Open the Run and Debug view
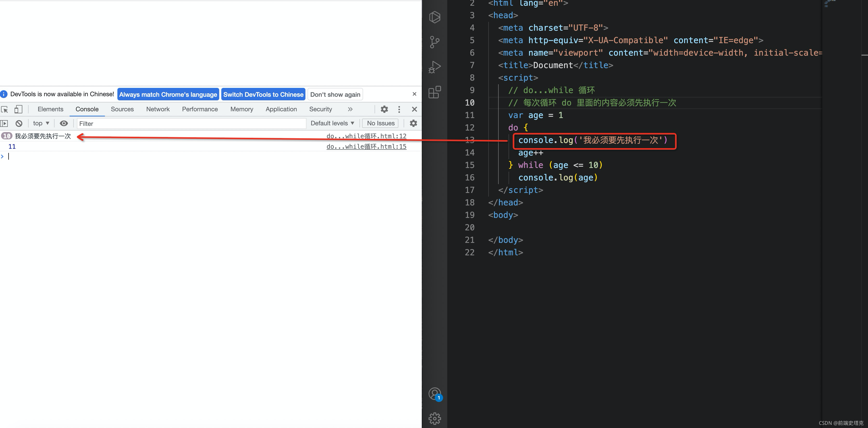This screenshot has height=428, width=868. (x=435, y=67)
